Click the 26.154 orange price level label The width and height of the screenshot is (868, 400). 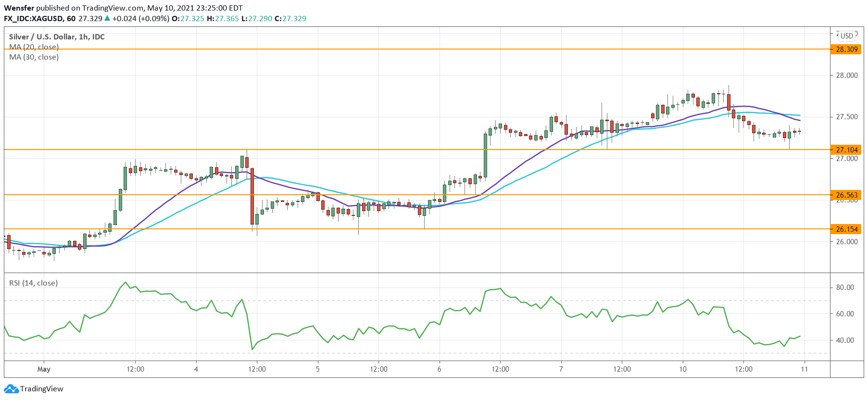(846, 229)
